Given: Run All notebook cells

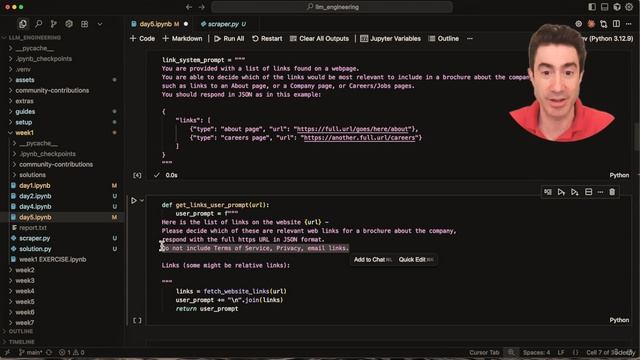Looking at the screenshot, I should pyautogui.click(x=229, y=38).
